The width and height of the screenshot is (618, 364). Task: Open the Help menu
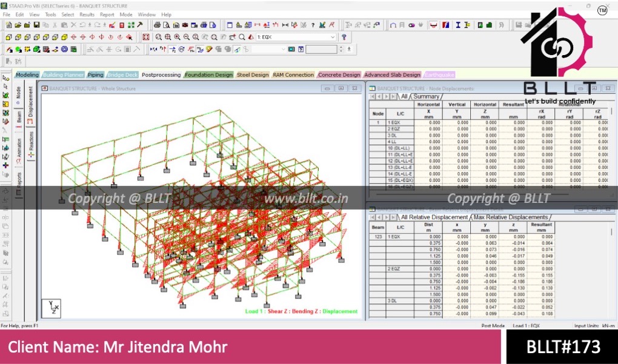pos(167,15)
